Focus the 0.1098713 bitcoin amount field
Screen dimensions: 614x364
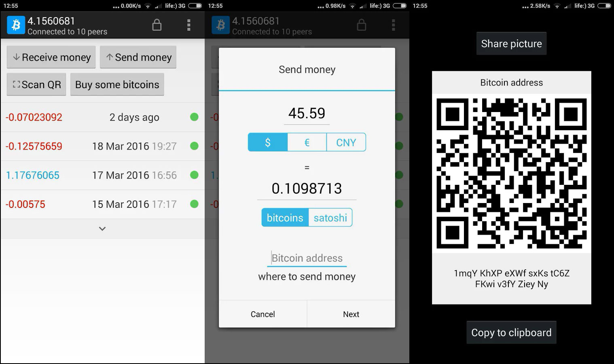click(x=307, y=188)
